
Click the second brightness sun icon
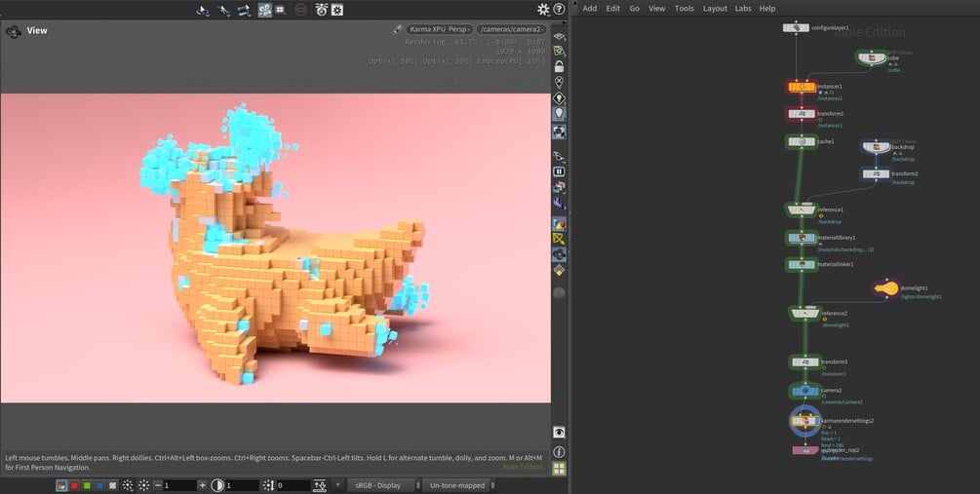tap(143, 485)
